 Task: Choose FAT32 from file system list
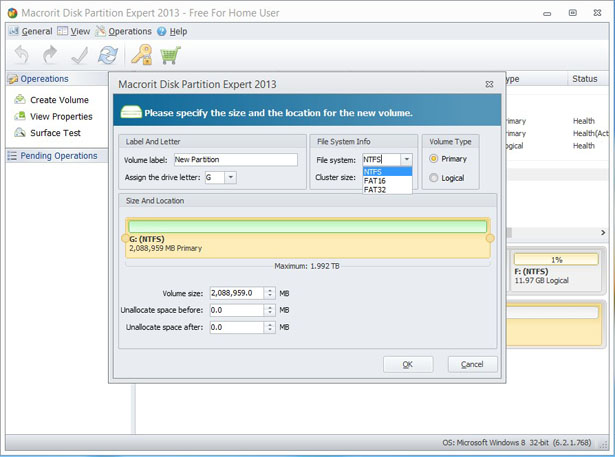click(387, 189)
